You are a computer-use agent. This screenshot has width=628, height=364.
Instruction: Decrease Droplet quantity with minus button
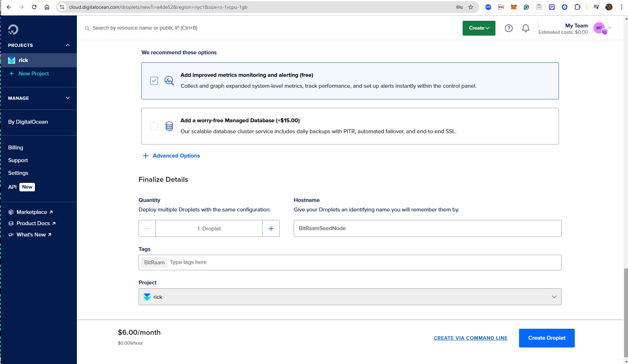(x=147, y=228)
